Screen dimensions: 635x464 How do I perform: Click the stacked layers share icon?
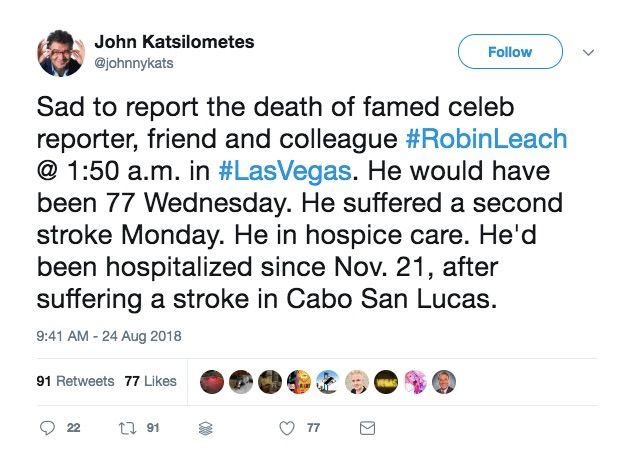207,428
